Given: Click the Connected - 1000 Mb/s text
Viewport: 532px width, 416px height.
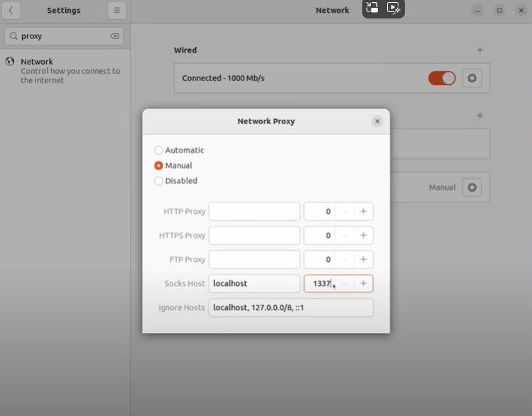Looking at the screenshot, I should (223, 78).
